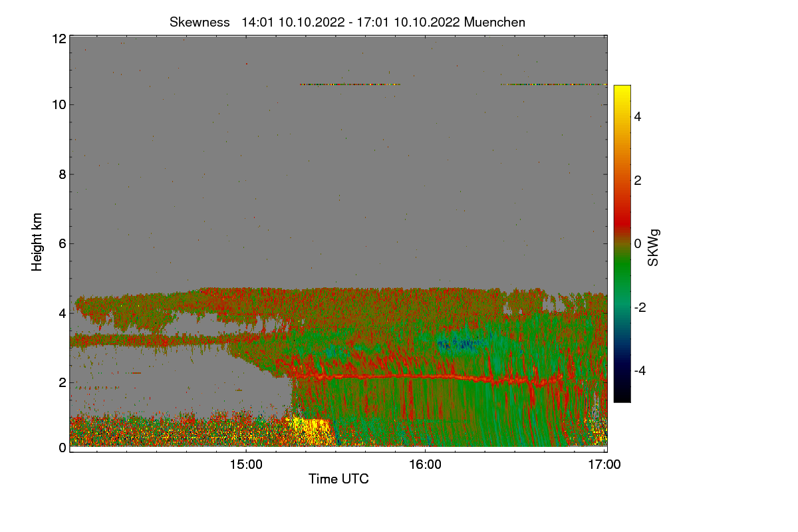Image resolution: width=798 pixels, height=532 pixels.
Task: Click the 16:00 time tick label
Action: click(425, 465)
